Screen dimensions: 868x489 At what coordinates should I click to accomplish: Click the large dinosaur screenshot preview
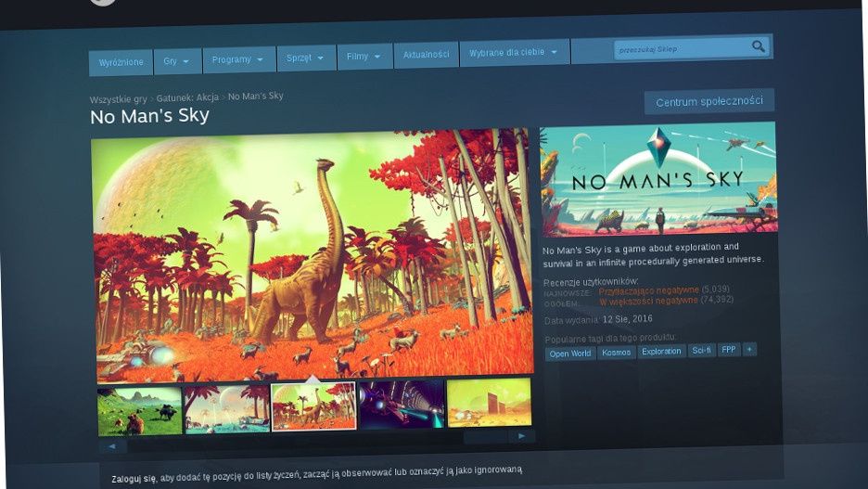(313, 255)
